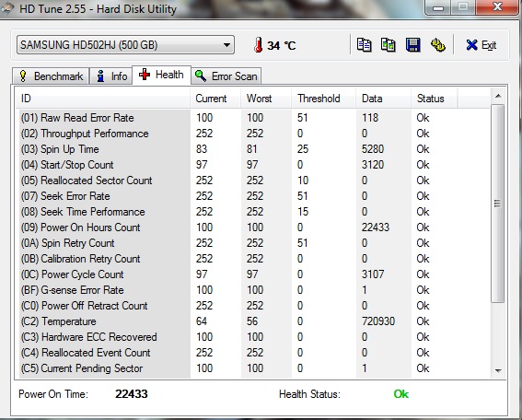The image size is (522, 420).
Task: Click data value 720930 for Temperature
Action: 378,321
